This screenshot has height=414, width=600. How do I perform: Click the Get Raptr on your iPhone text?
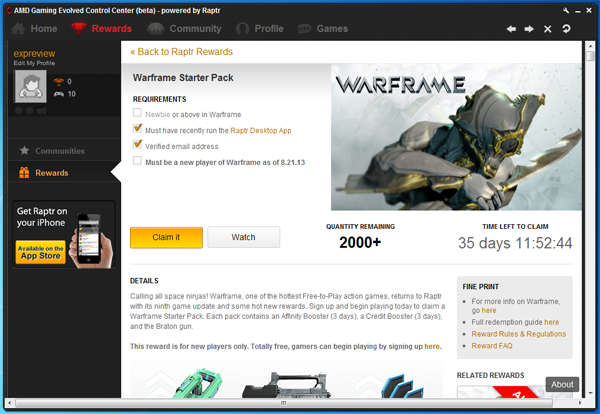click(x=41, y=217)
